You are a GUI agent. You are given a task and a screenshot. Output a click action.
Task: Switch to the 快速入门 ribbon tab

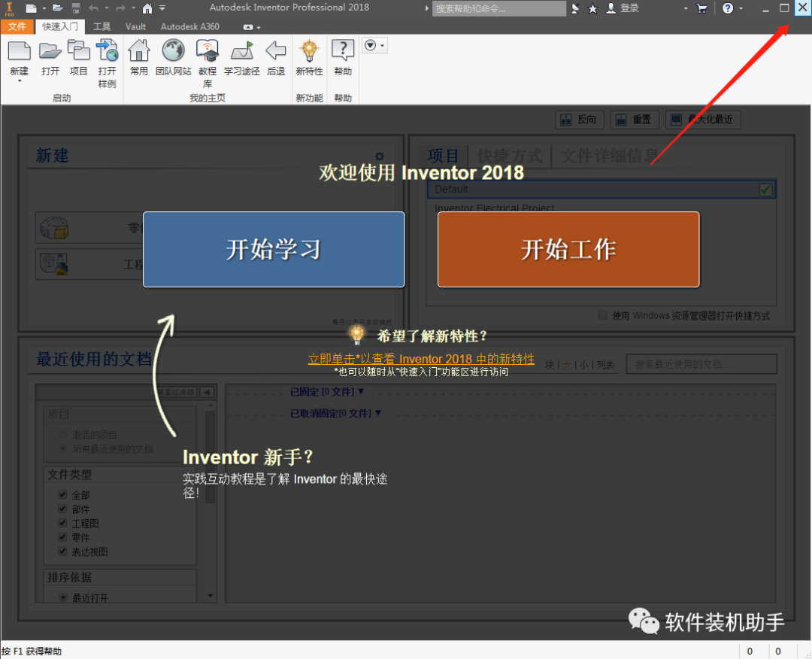click(60, 26)
